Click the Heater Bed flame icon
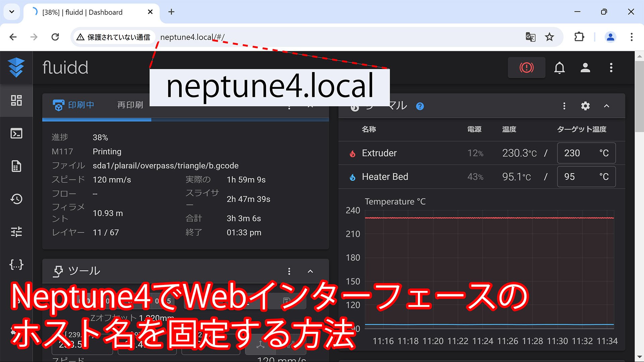This screenshot has width=644, height=362. point(353,177)
